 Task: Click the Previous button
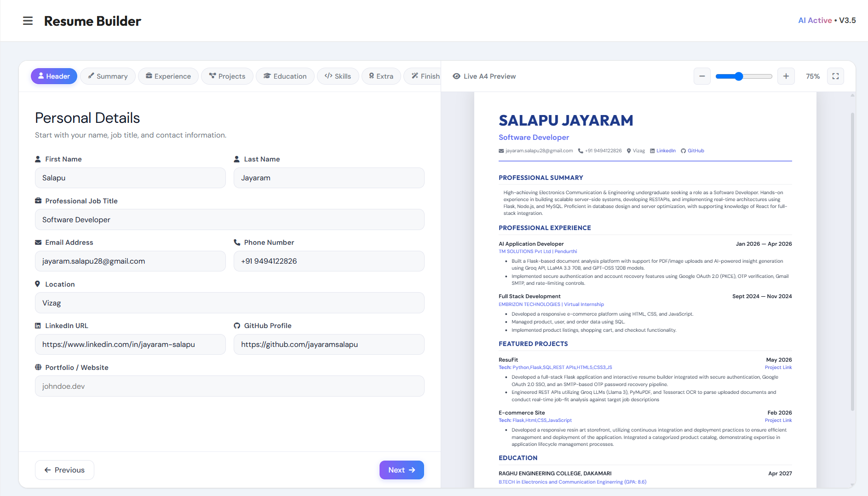point(64,470)
